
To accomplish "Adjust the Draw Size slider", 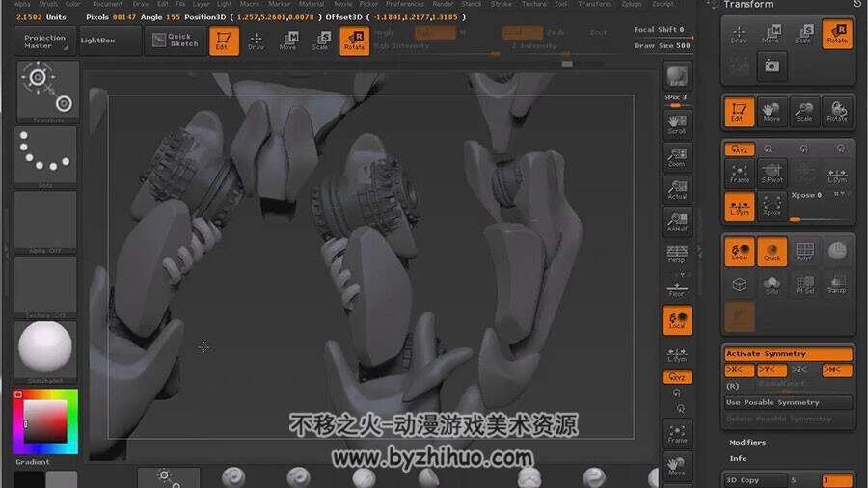I will click(x=662, y=46).
